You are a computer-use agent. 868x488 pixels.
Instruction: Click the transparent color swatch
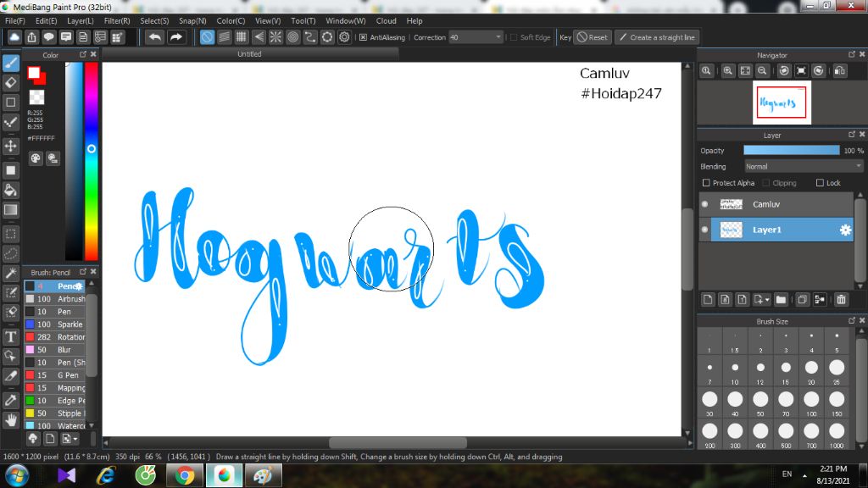coord(36,97)
